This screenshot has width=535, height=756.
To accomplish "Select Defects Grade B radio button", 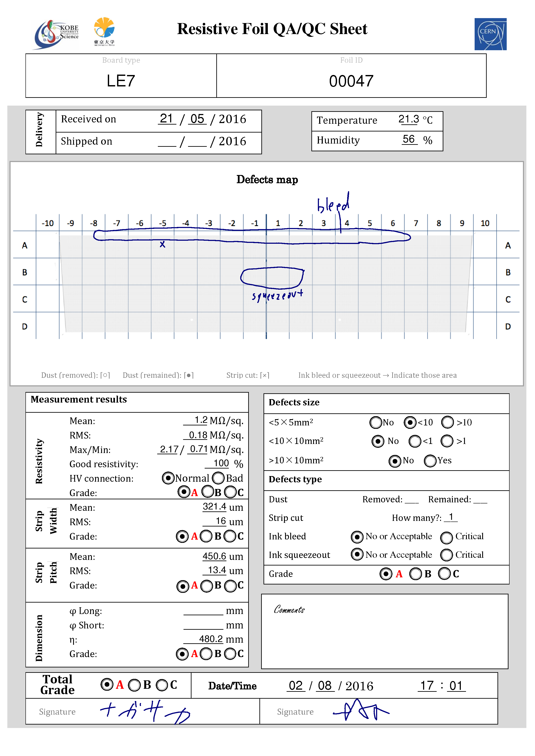I will point(415,574).
